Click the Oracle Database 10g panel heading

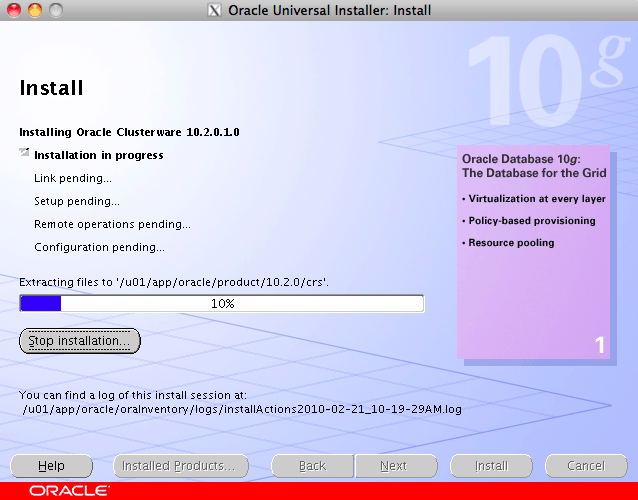pyautogui.click(x=520, y=166)
